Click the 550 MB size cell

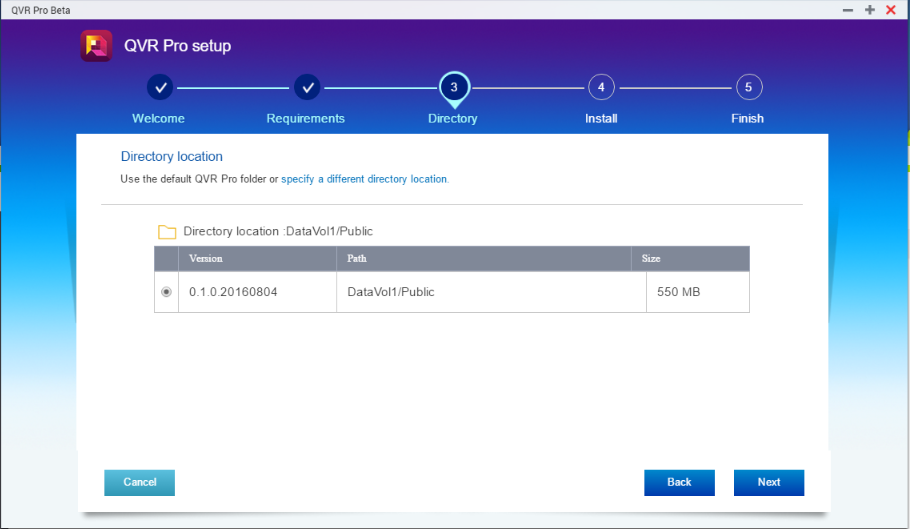(698, 292)
